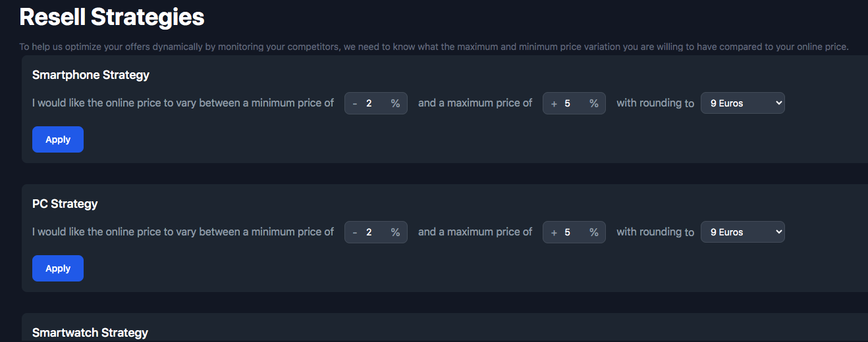Image resolution: width=868 pixels, height=342 pixels.
Task: Click percent symbol in PC minimum field
Action: click(x=395, y=232)
